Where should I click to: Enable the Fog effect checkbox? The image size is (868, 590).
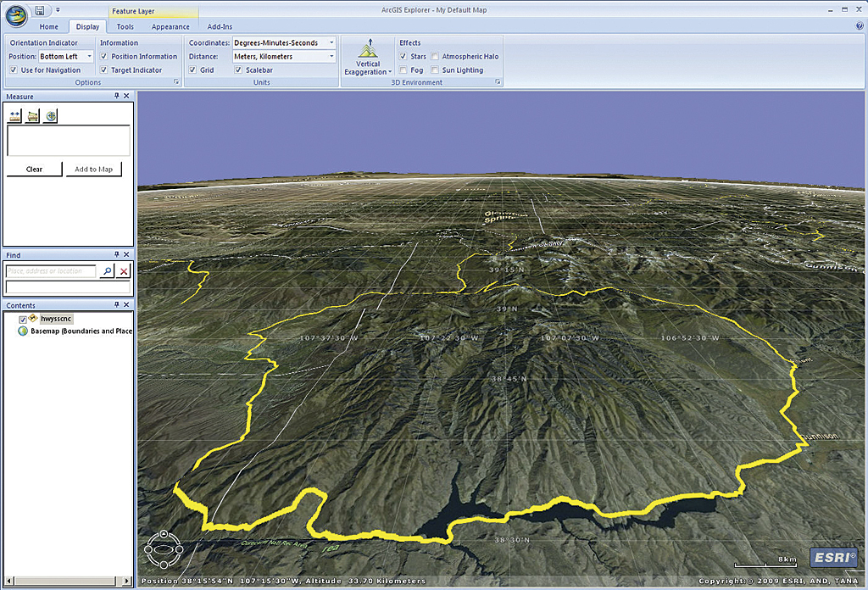(403, 70)
